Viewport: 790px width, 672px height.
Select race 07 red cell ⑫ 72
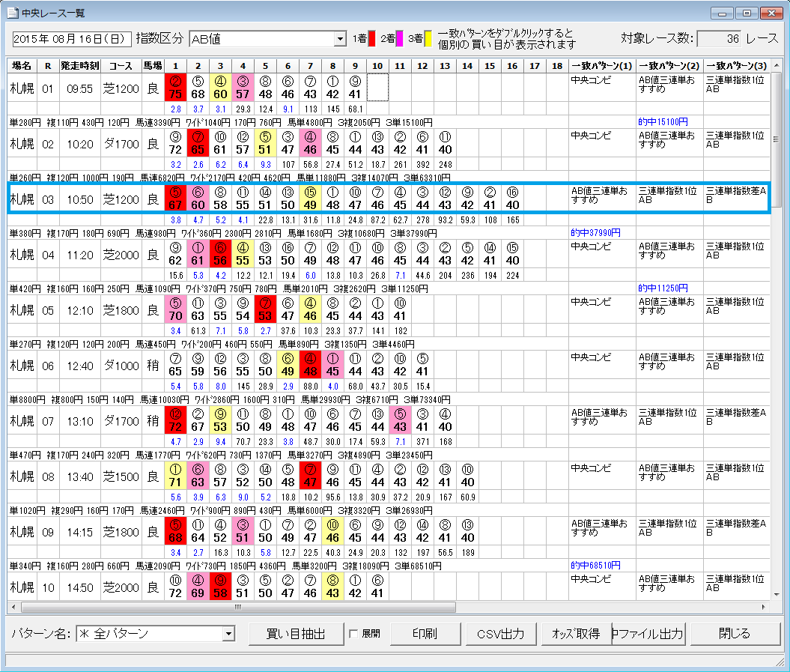(x=175, y=420)
